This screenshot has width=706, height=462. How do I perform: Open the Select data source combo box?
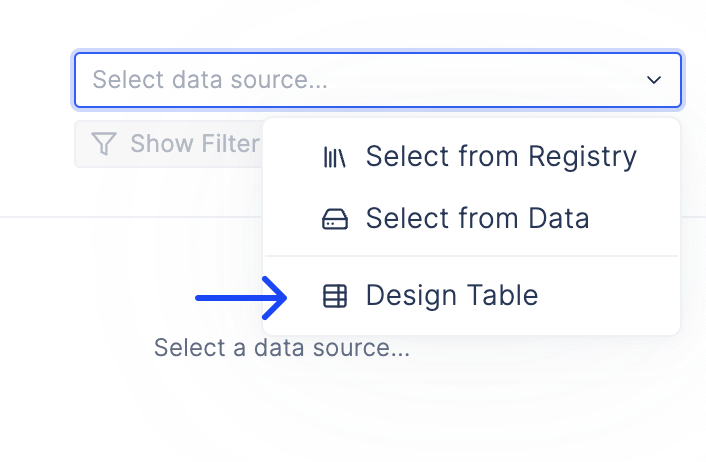tap(378, 80)
